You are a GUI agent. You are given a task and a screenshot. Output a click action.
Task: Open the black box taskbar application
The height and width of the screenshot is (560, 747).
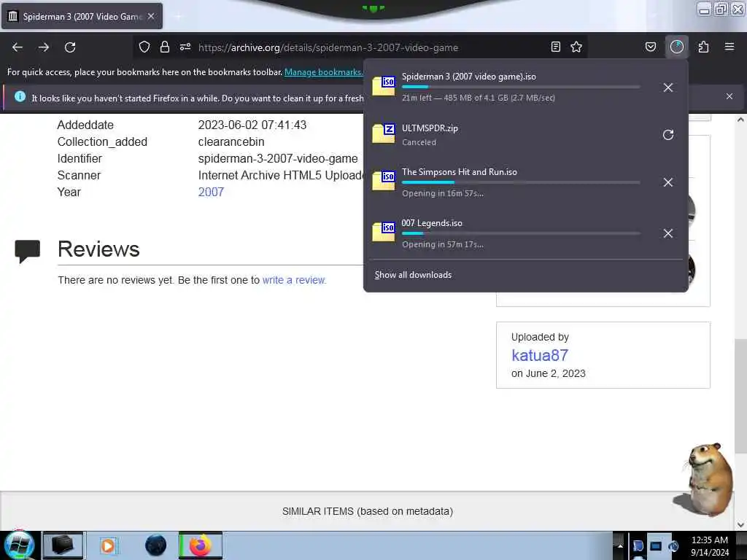click(63, 545)
